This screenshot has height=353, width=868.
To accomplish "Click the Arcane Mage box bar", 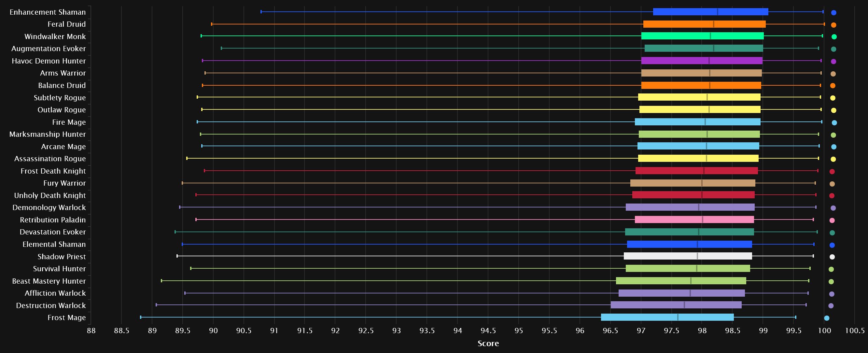I will 698,146.
